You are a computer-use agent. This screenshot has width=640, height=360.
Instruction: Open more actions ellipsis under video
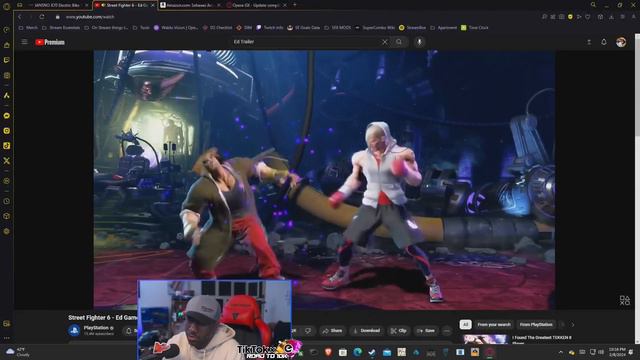point(447,331)
